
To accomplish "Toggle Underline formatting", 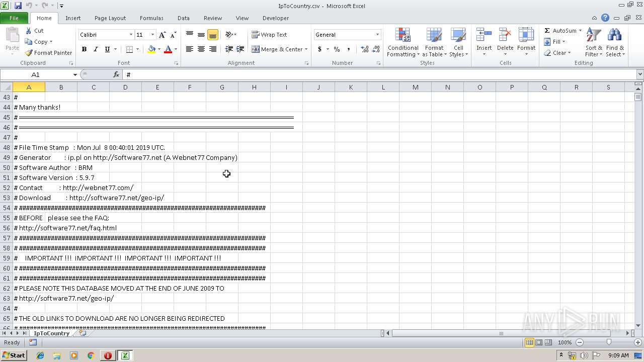I will point(107,49).
